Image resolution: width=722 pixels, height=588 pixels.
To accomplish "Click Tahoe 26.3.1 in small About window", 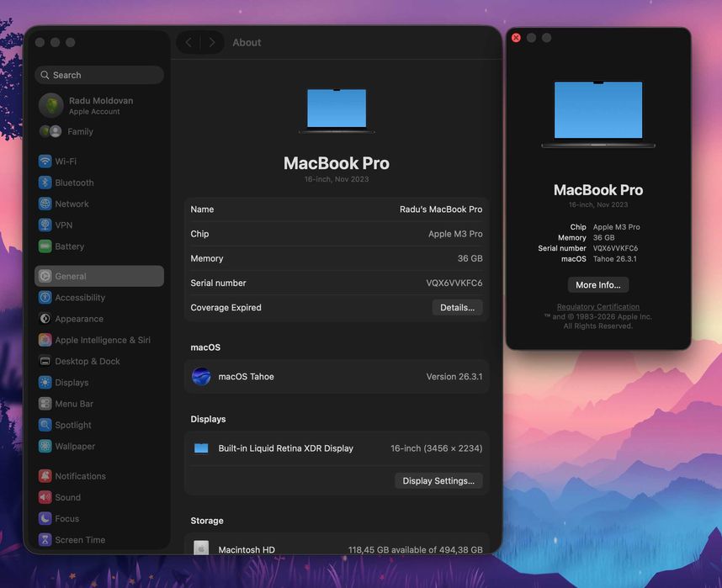I will (x=615, y=259).
